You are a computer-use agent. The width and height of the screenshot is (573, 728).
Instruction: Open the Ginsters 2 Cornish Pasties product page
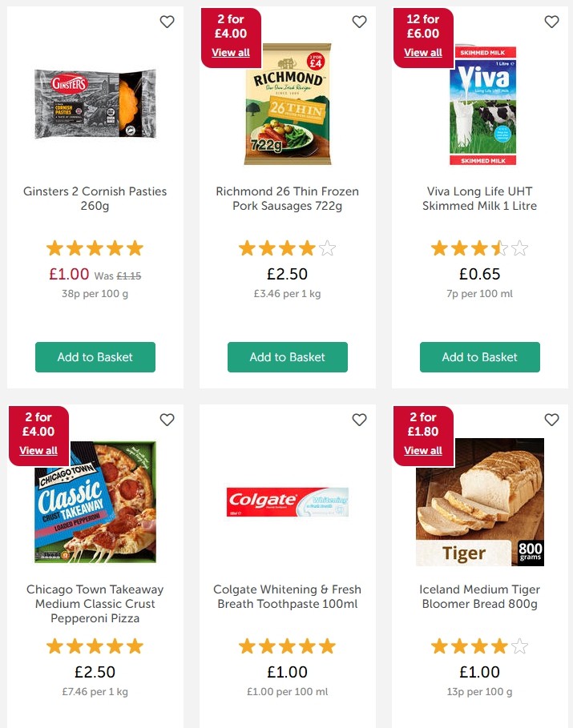pyautogui.click(x=95, y=198)
